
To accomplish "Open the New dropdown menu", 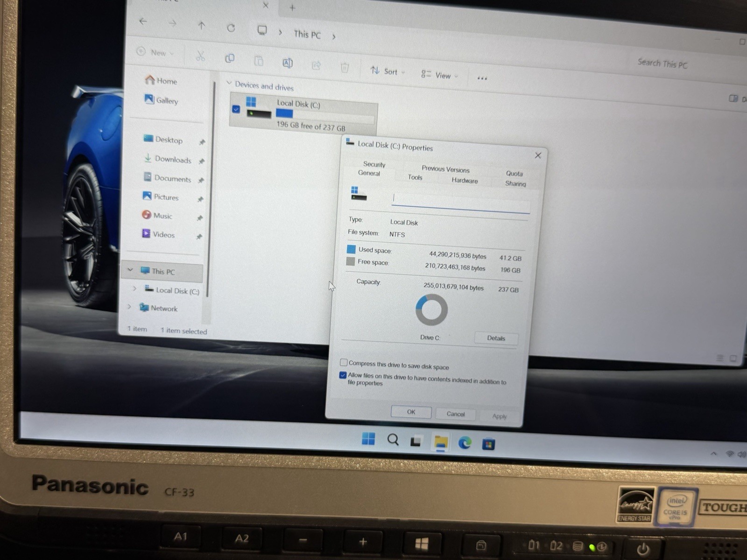I will pos(155,52).
